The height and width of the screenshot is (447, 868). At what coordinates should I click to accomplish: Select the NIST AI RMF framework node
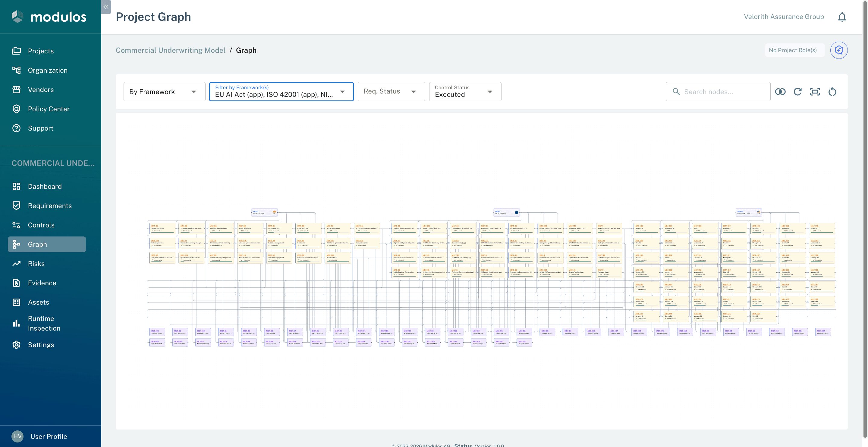(x=748, y=212)
